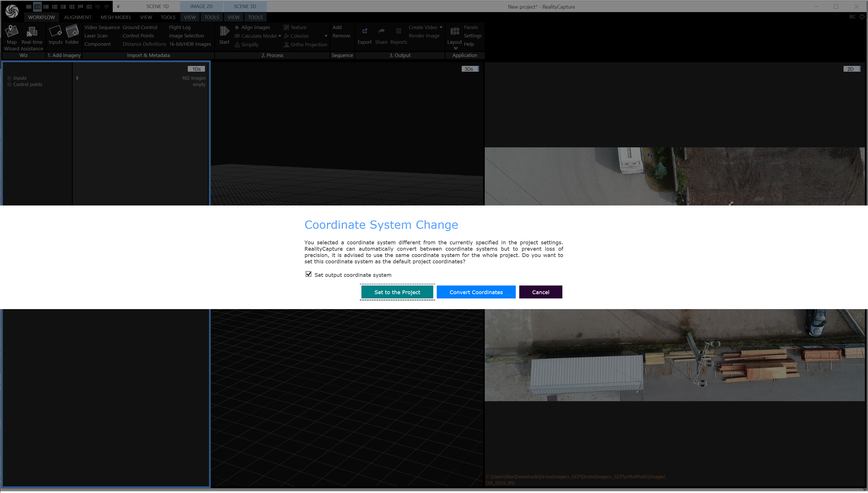868x493 pixels.
Task: Click the Convert Coordinates button
Action: pyautogui.click(x=476, y=292)
